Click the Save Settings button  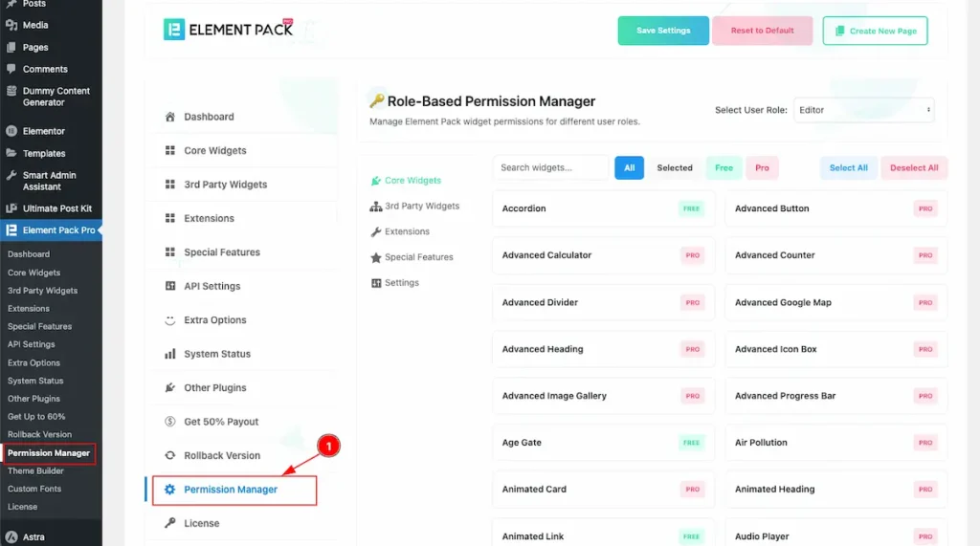click(x=663, y=31)
